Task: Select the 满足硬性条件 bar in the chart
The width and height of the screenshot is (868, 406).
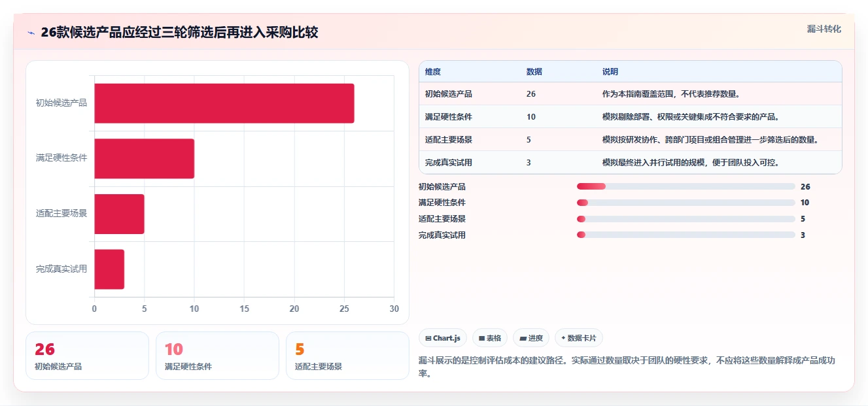Action: click(x=145, y=158)
